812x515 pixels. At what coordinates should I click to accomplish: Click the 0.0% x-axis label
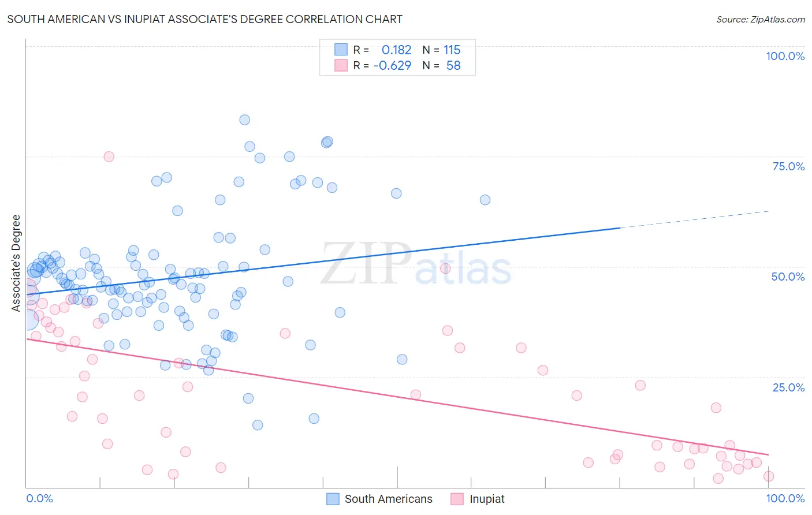[x=39, y=498]
